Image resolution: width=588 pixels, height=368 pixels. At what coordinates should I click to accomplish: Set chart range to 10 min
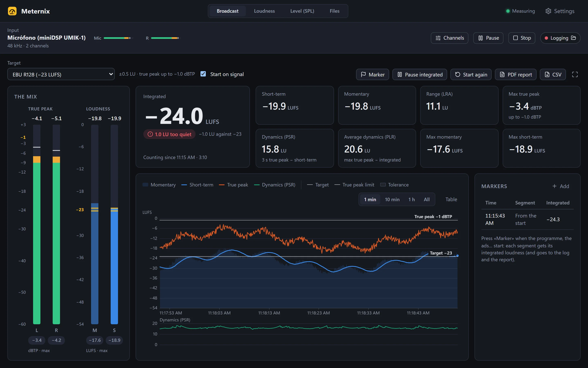(392, 200)
